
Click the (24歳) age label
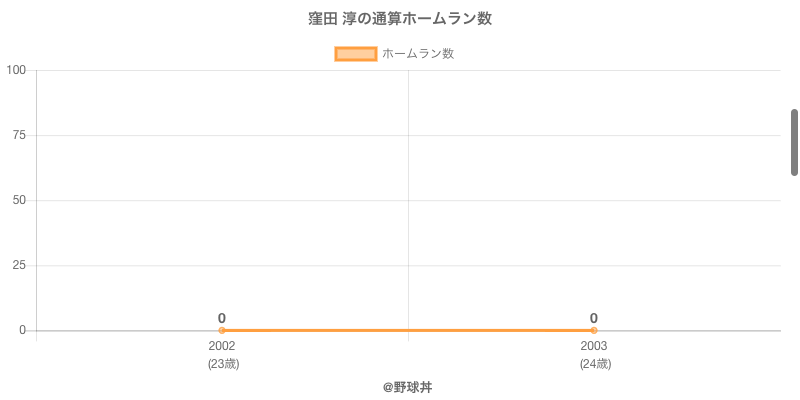coord(595,364)
